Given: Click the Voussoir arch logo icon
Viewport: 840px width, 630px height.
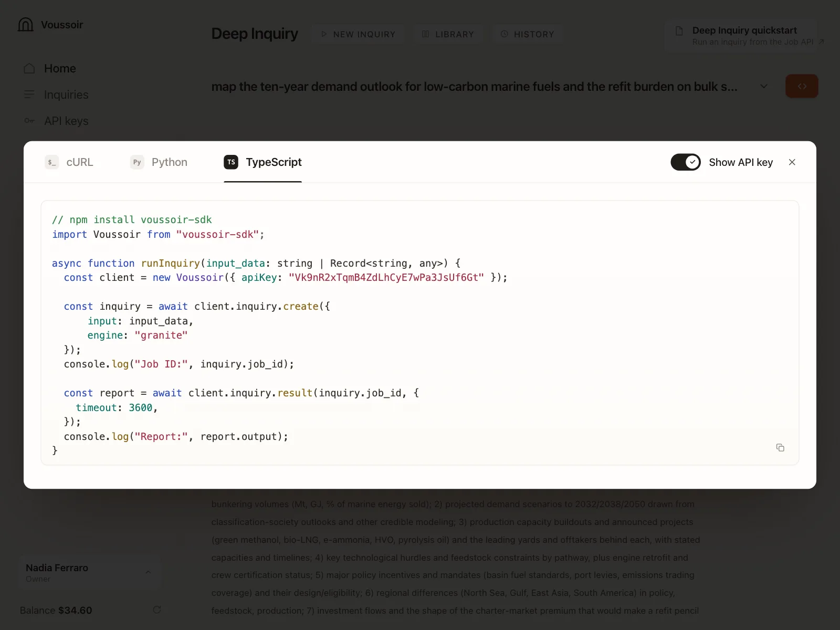Looking at the screenshot, I should [26, 25].
